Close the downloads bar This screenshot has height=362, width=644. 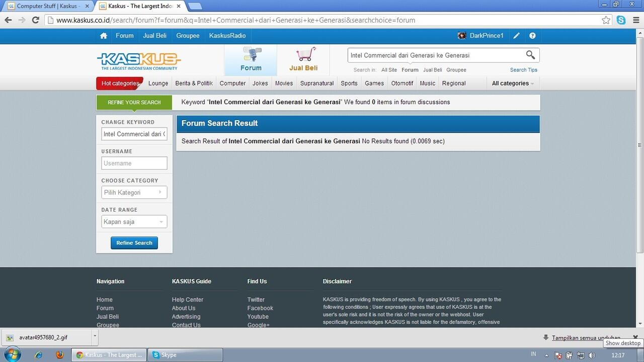tap(635, 337)
